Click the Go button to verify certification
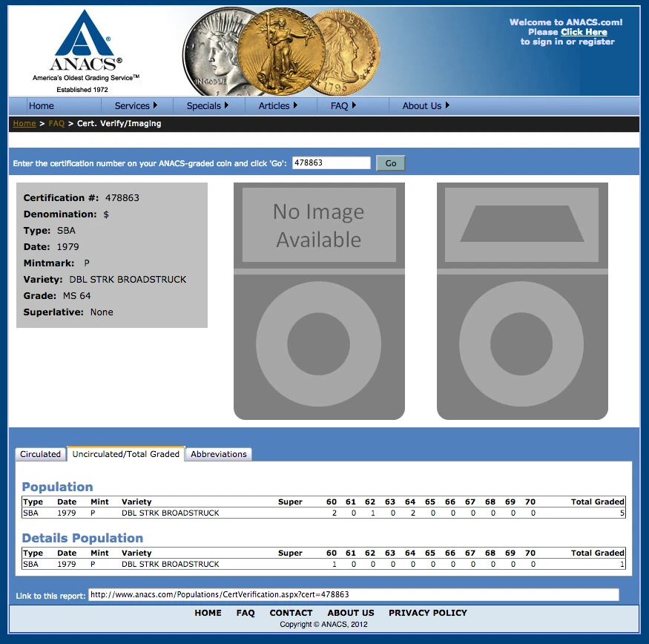Screen dimensions: 649x644 coord(390,162)
